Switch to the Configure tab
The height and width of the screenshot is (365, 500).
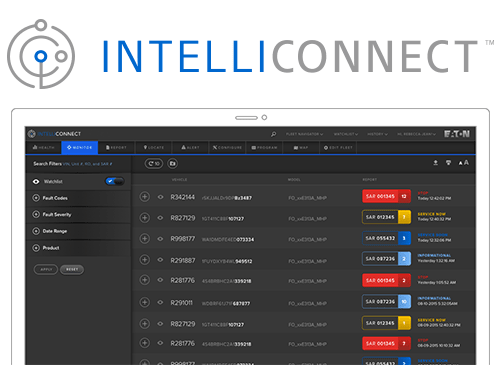(227, 147)
